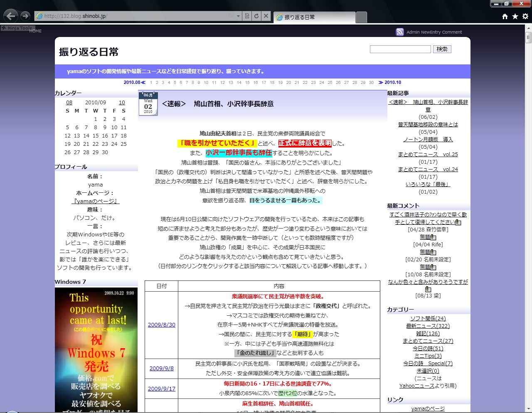Image resolution: width=532 pixels, height=413 pixels.
Task: Click the Windows 7 launch banner image
Action: 96,350
